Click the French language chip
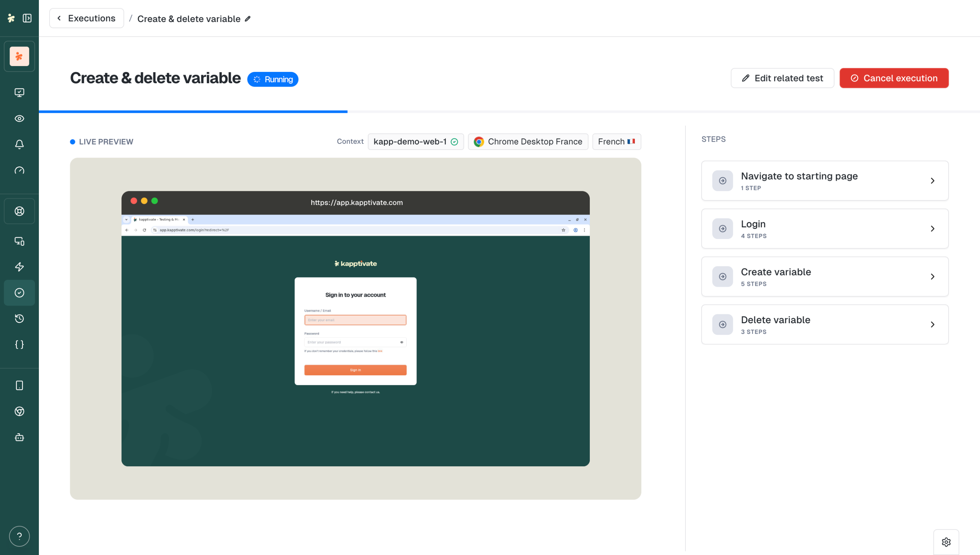Viewport: 980px width, 555px height. coord(616,142)
